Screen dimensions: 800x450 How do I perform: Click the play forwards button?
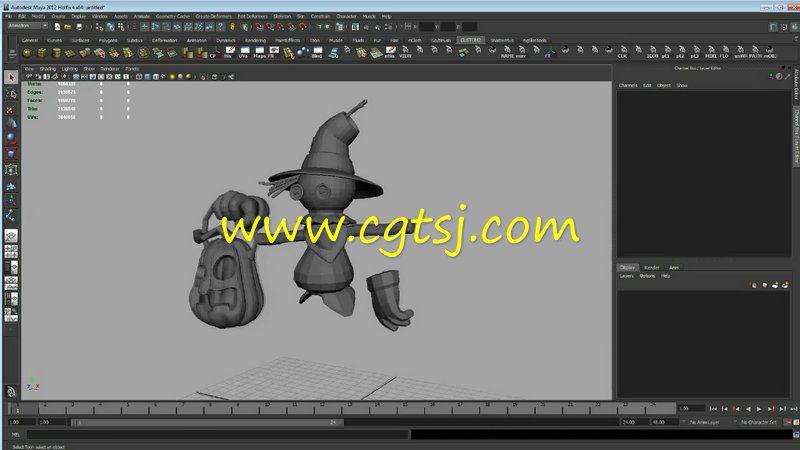point(759,409)
